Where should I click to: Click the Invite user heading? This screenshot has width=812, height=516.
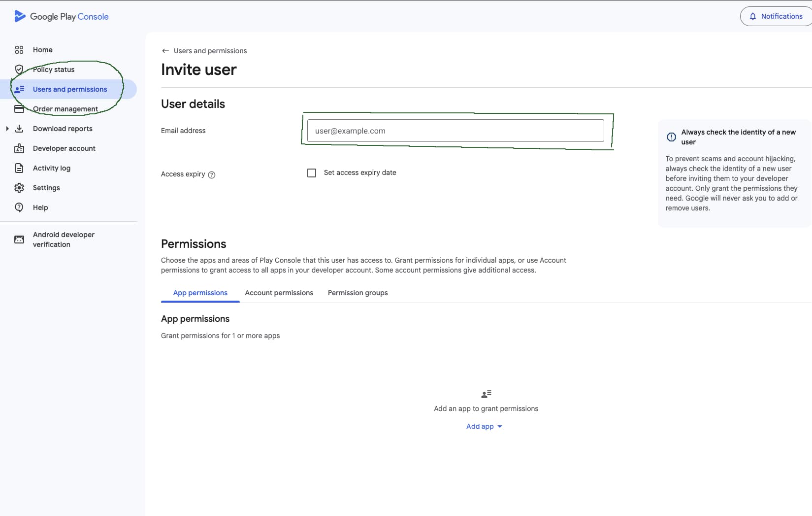(199, 69)
